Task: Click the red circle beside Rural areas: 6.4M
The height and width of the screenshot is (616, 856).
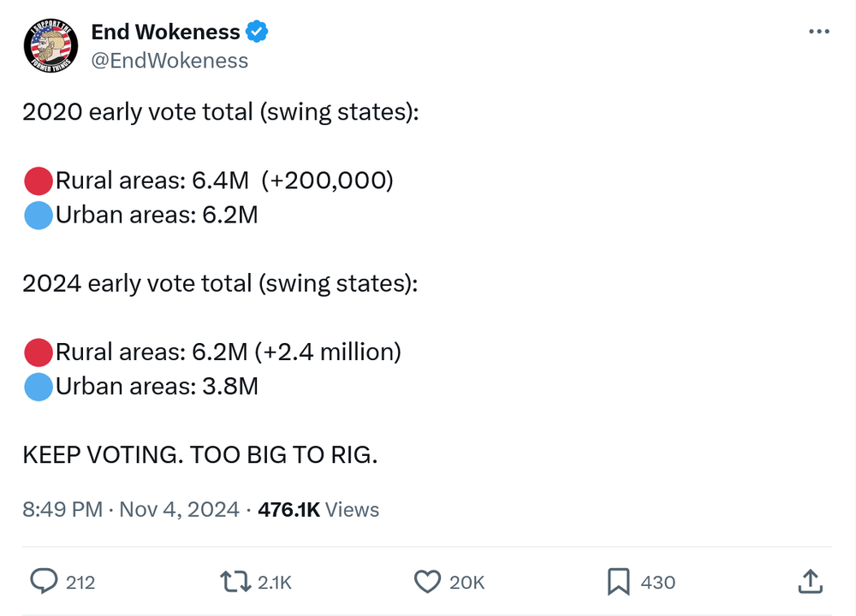Action: click(39, 181)
